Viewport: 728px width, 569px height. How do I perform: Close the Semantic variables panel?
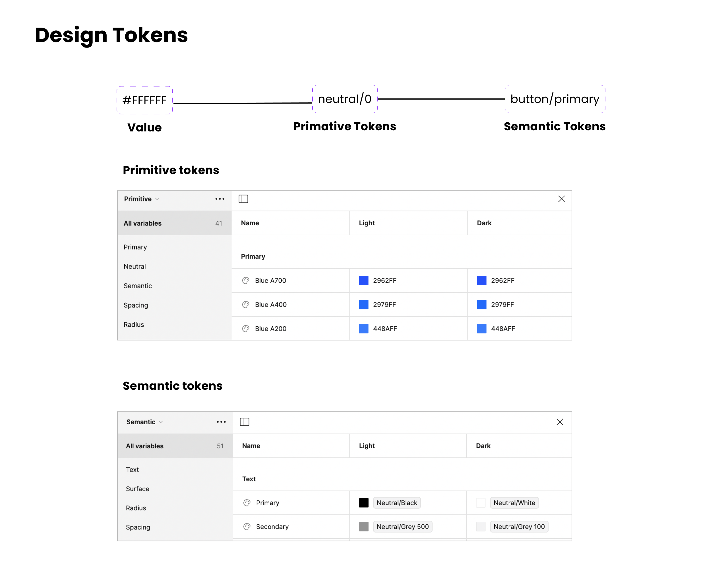coord(560,422)
